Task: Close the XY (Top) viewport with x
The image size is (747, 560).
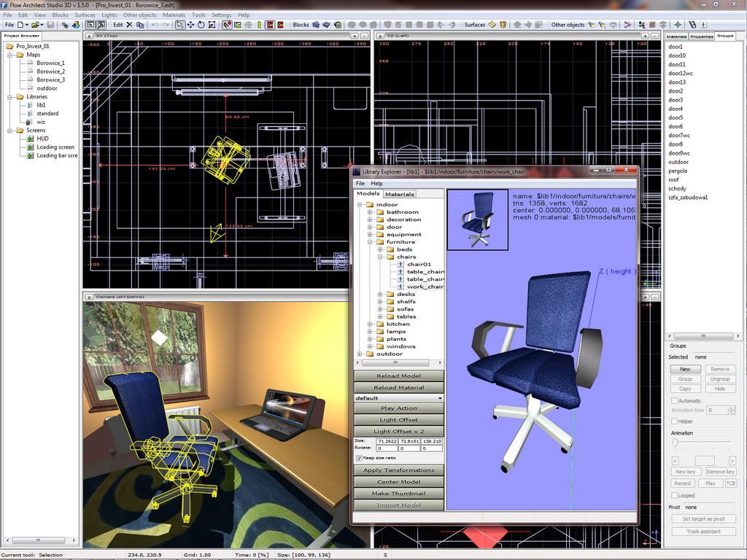Action: click(89, 36)
